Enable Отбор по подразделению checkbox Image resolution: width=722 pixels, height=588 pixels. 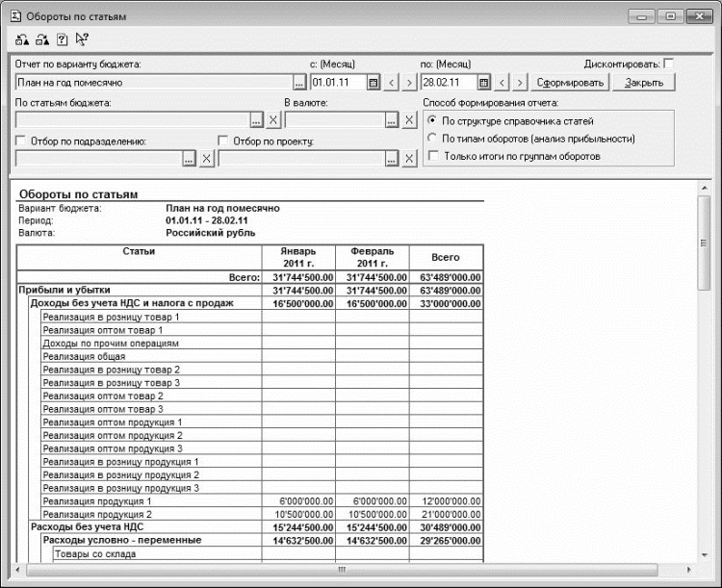[x=20, y=140]
